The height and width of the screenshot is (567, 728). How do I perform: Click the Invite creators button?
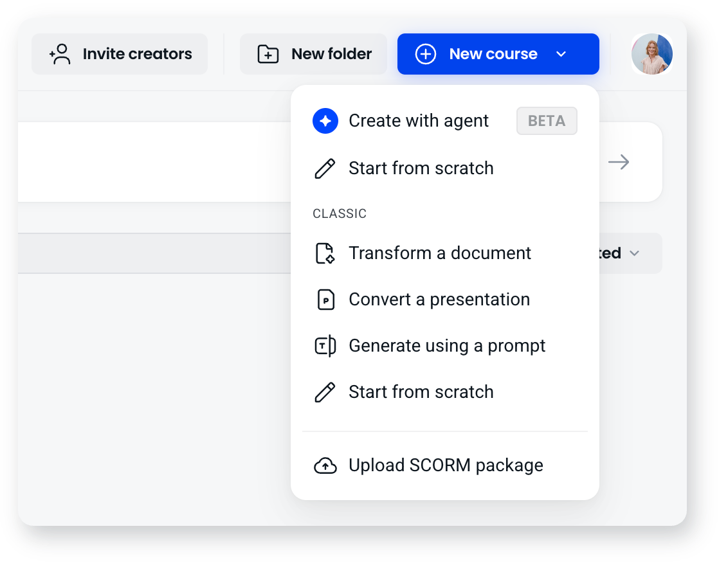coord(120,54)
